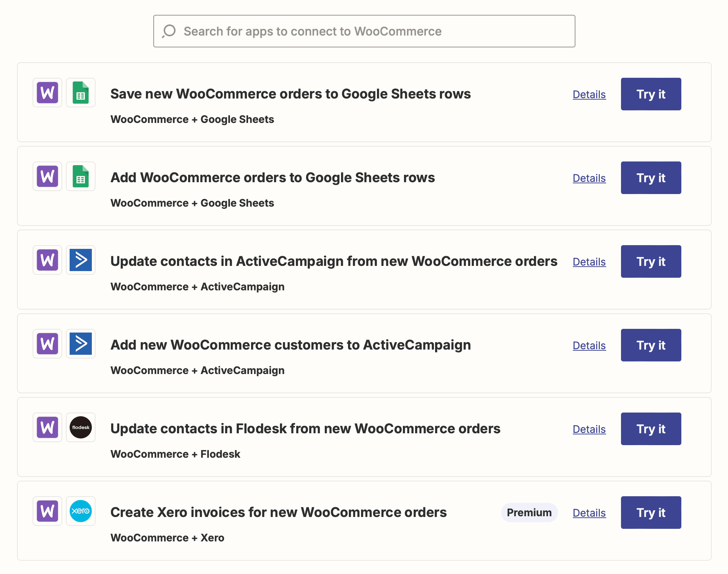The width and height of the screenshot is (728, 574).
Task: Click the search magnifier icon
Action: (169, 31)
